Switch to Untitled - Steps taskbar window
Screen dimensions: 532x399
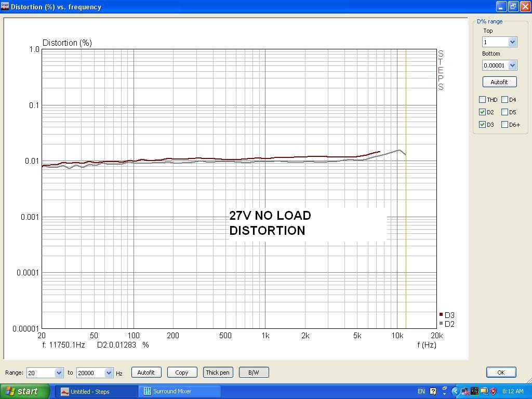pos(96,392)
